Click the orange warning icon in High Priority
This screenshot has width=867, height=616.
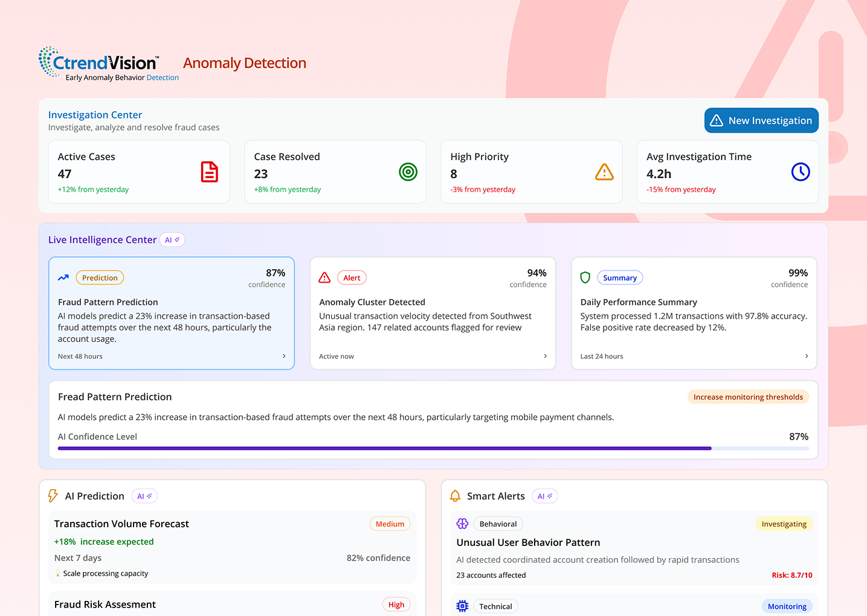pos(604,172)
